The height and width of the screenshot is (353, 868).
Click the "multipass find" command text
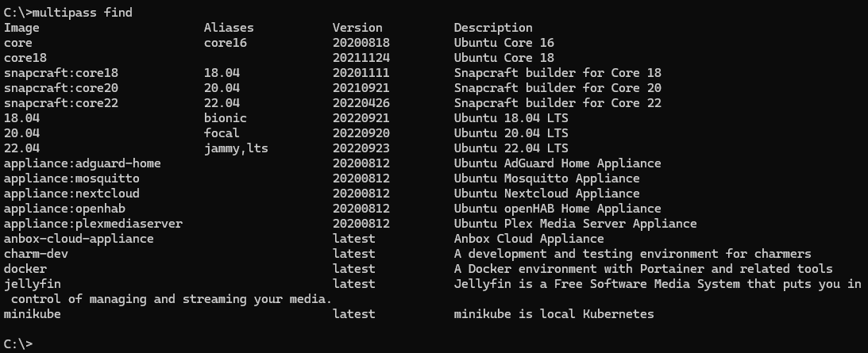85,13
